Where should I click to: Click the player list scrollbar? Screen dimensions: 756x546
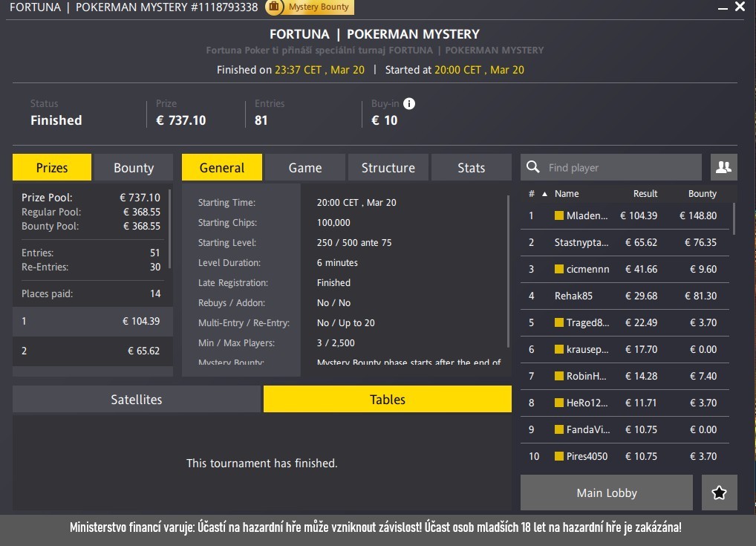click(734, 218)
